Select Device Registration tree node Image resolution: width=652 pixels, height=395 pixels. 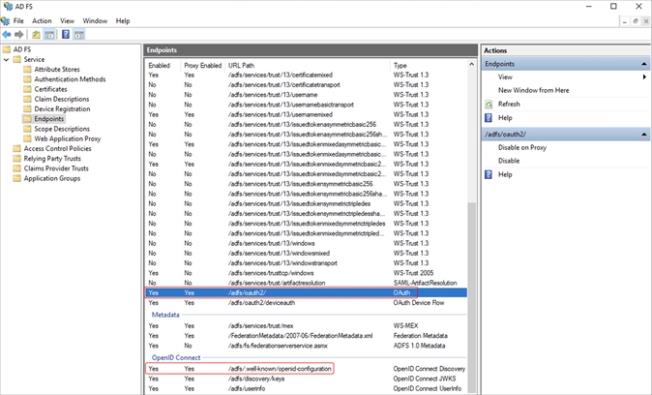point(62,109)
